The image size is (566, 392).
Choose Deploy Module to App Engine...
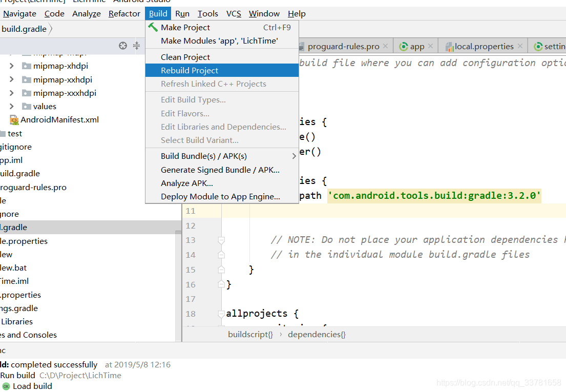pyautogui.click(x=222, y=196)
